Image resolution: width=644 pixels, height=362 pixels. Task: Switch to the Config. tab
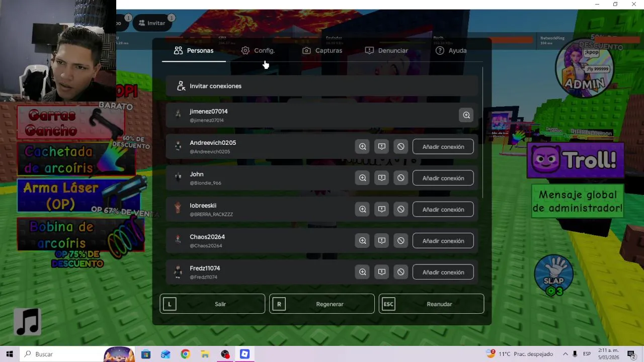(x=258, y=50)
